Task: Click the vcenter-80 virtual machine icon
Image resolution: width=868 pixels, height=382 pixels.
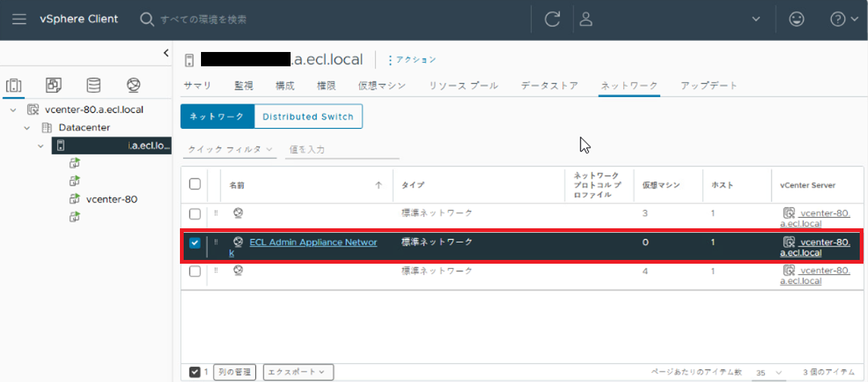Action: pos(75,199)
